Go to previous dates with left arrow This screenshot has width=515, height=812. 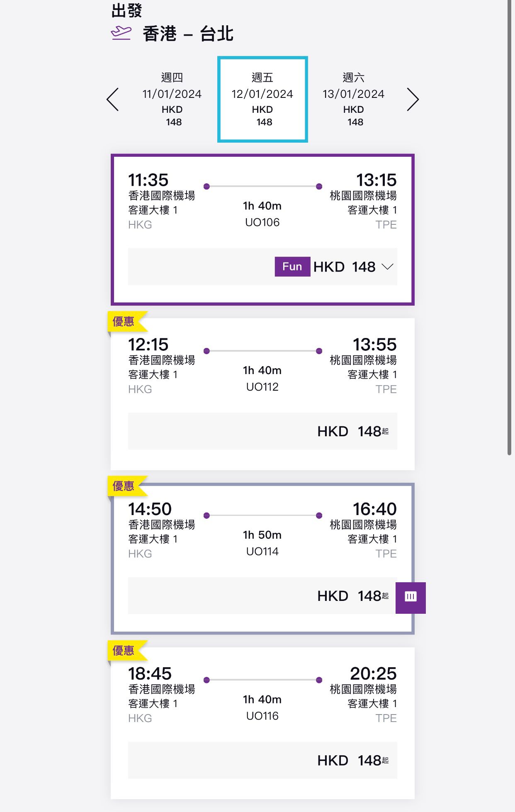coord(113,100)
